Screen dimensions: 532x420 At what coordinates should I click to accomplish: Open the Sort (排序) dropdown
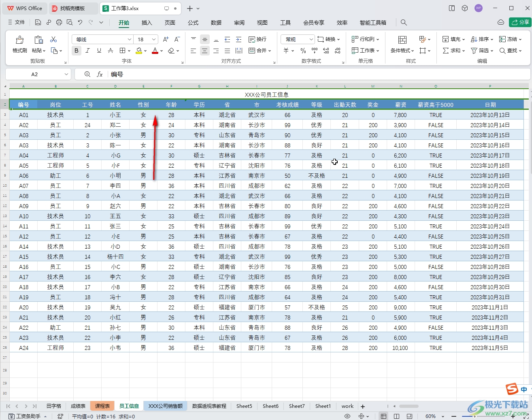[482, 39]
